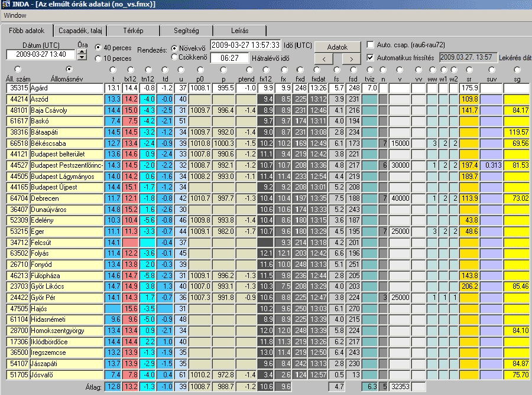The image size is (532, 395).
Task: Click the INDA application icon in title bar
Action: pyautogui.click(x=5, y=5)
